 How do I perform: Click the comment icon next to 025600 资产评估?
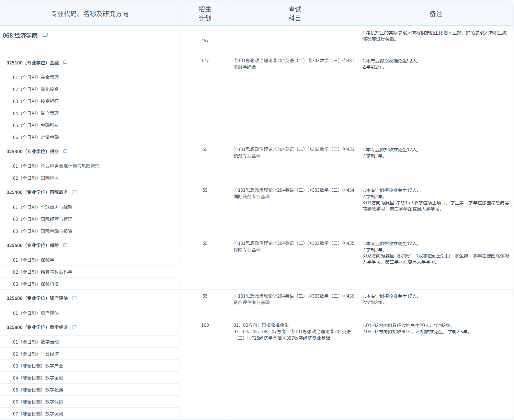pos(74,298)
